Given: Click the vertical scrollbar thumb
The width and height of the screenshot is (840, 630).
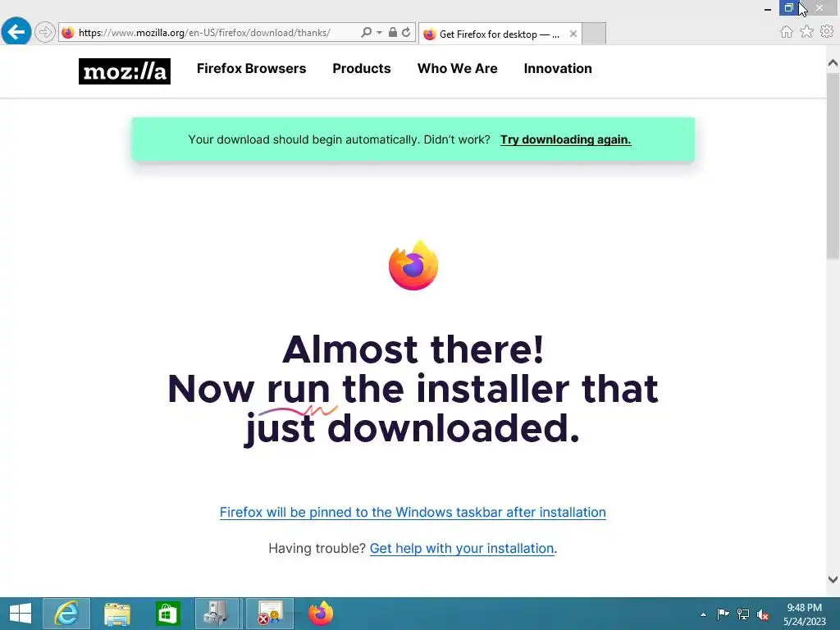Looking at the screenshot, I should (833, 166).
